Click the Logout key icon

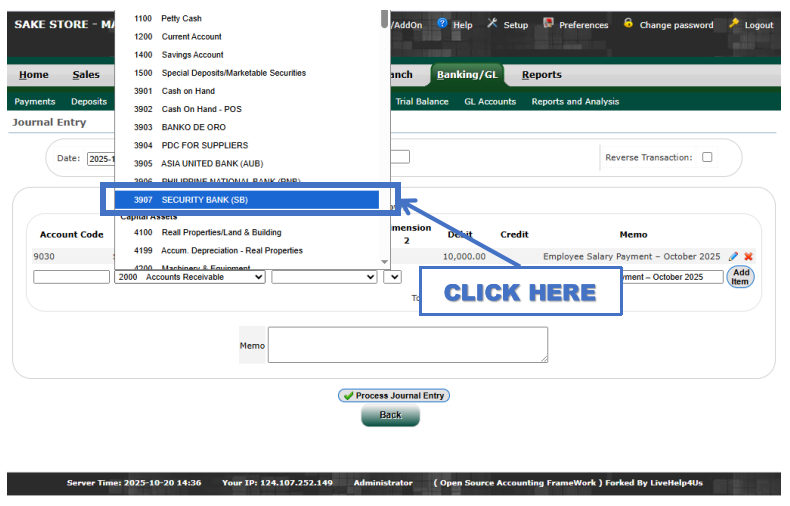734,24
